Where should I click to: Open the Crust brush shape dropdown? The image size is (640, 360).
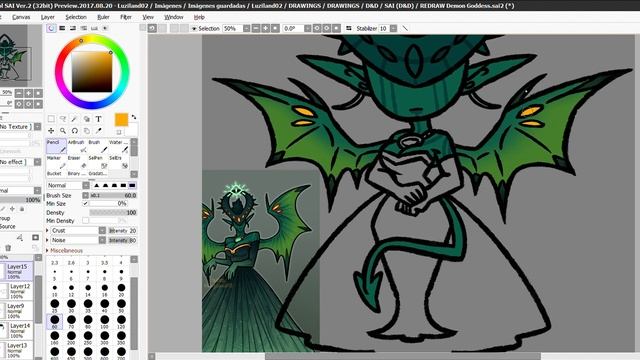[x=102, y=231]
